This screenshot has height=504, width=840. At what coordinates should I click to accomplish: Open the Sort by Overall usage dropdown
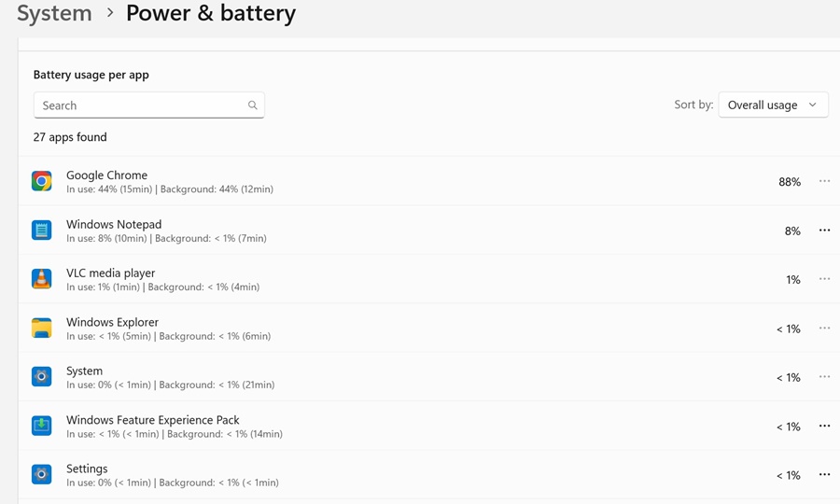click(x=773, y=105)
